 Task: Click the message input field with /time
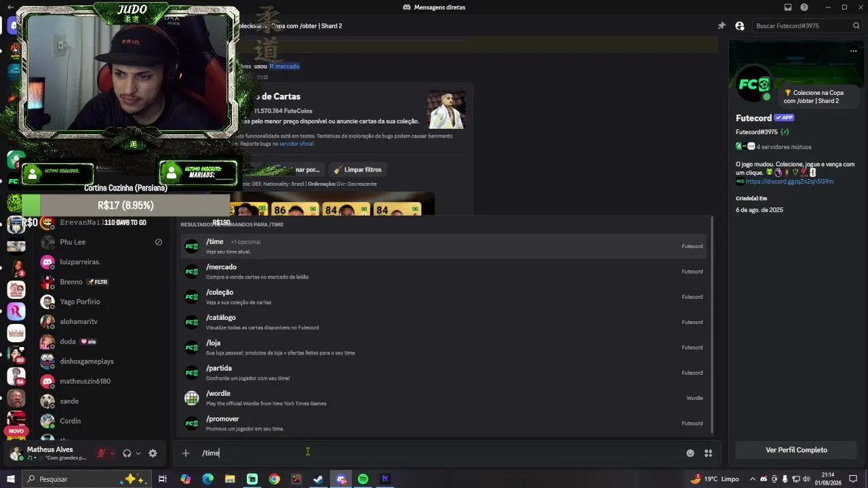(441, 453)
